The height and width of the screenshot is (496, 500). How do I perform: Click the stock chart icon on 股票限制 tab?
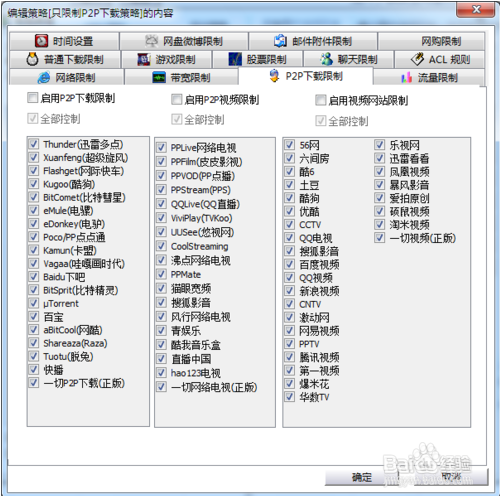click(x=235, y=59)
